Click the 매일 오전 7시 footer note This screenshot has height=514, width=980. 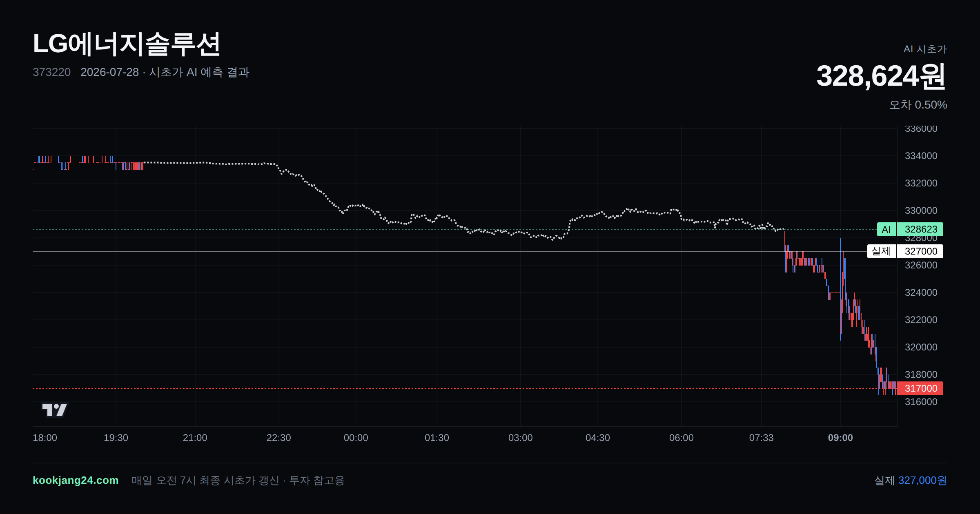[238, 480]
